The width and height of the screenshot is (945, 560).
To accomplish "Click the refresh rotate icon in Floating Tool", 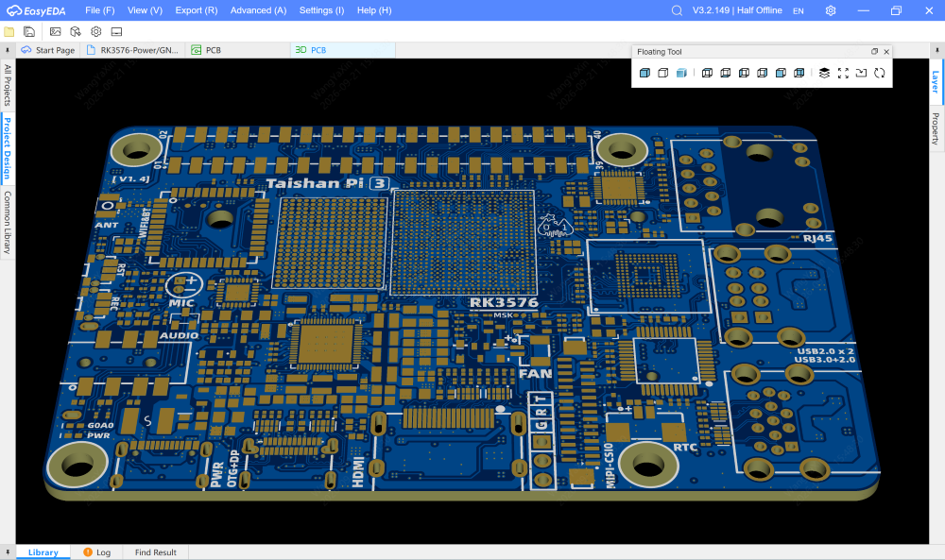I will pos(880,73).
